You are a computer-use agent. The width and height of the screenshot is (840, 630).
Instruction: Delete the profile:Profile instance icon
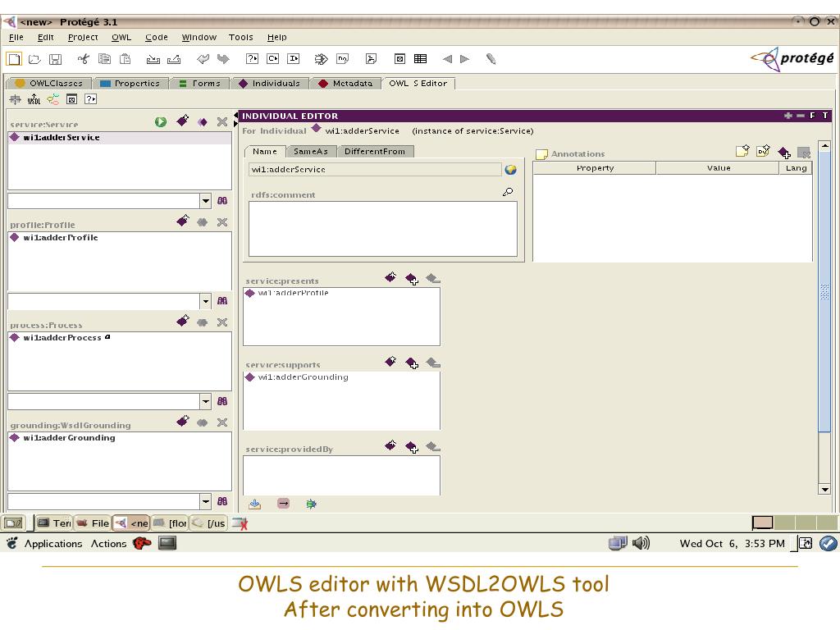(222, 222)
